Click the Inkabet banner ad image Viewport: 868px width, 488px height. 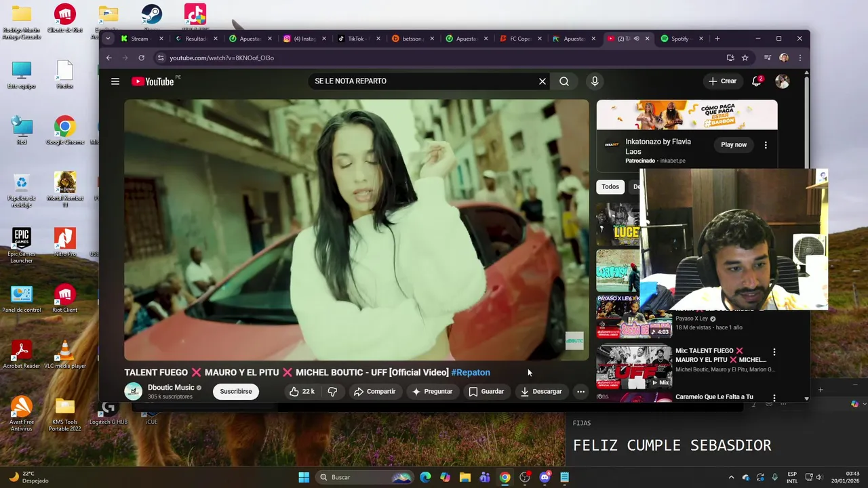click(x=687, y=115)
